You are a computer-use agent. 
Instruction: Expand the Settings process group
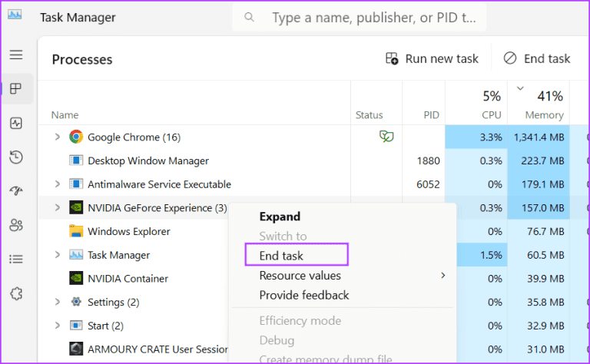pos(57,302)
